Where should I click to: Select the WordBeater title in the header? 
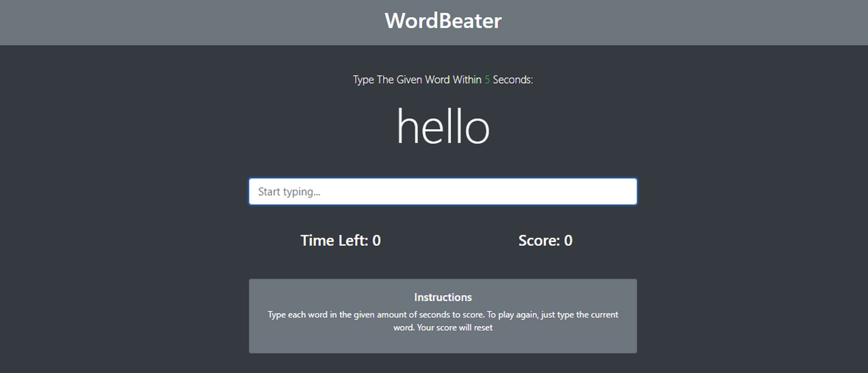(x=442, y=20)
